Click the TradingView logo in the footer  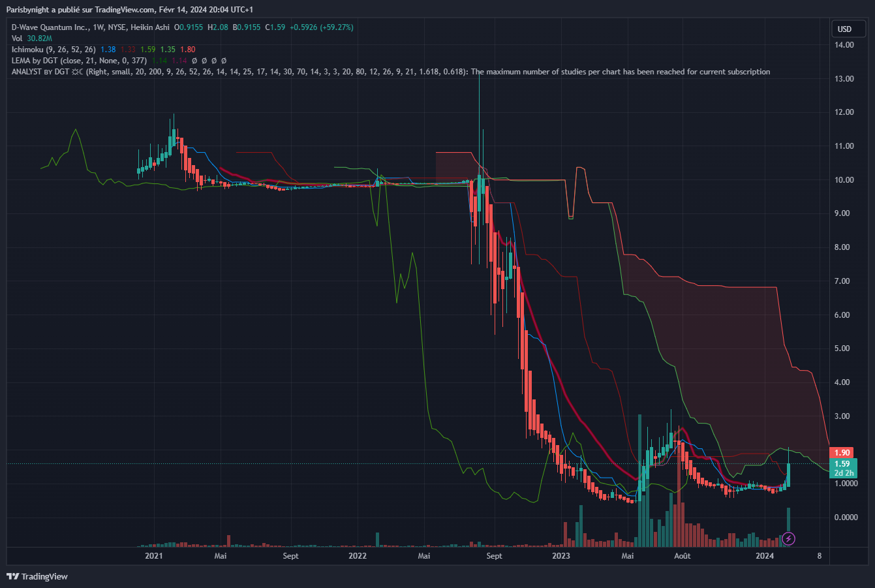pos(37,576)
